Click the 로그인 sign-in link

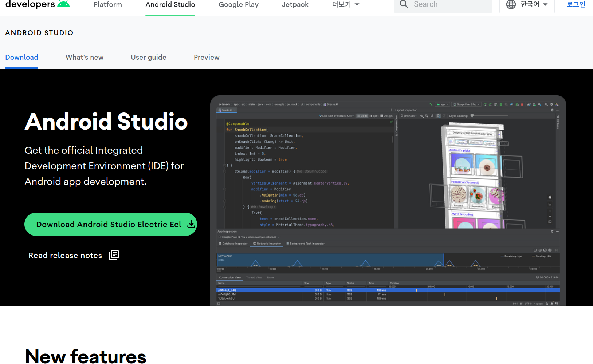[576, 4]
